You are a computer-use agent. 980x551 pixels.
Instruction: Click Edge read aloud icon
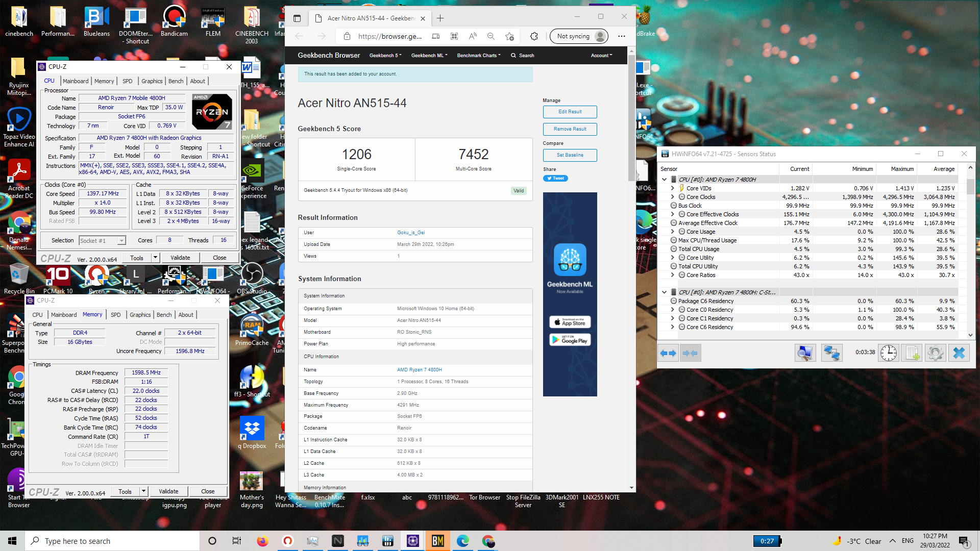coord(473,36)
